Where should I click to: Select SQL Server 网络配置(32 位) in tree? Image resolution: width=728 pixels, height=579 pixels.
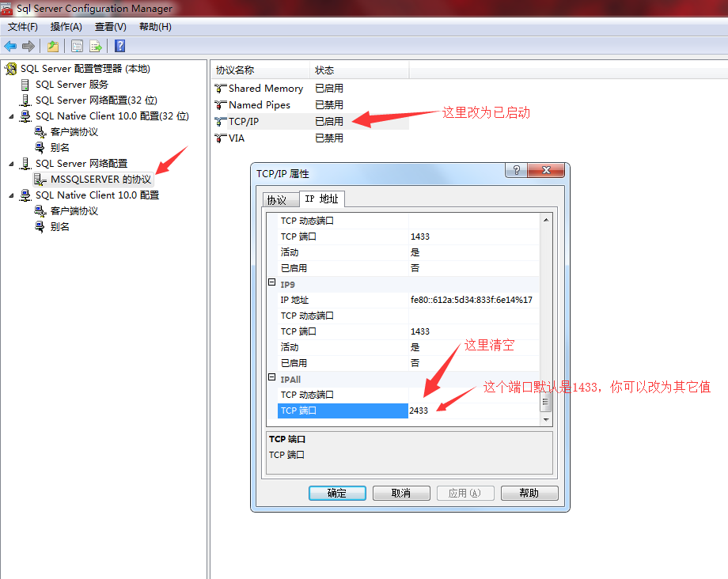(96, 100)
